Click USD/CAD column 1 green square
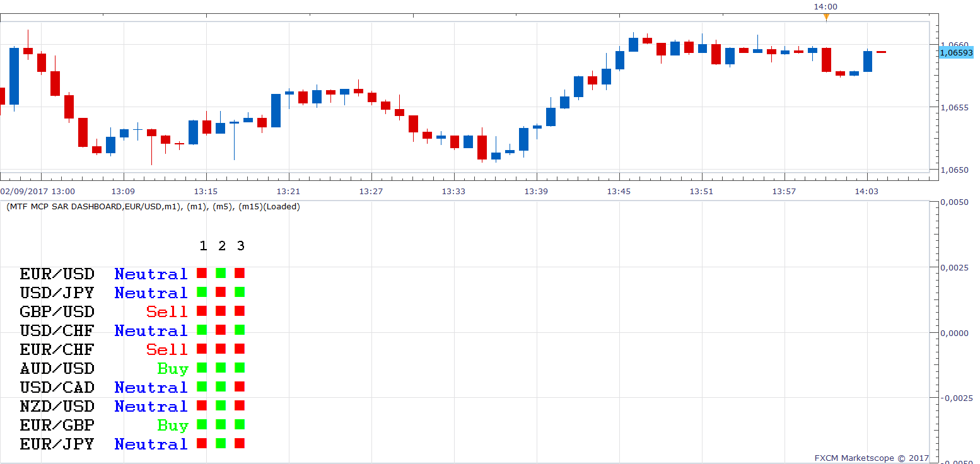The image size is (980, 464). (x=202, y=386)
